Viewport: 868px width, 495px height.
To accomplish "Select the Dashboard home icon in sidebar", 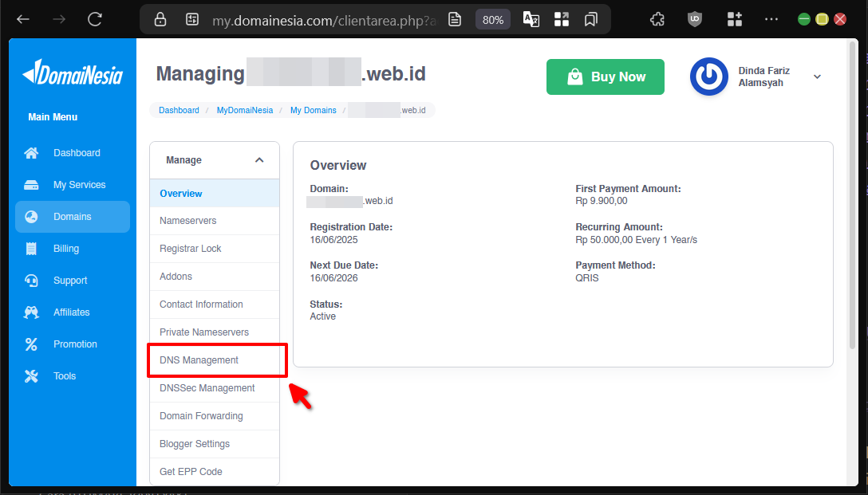I will [x=30, y=152].
